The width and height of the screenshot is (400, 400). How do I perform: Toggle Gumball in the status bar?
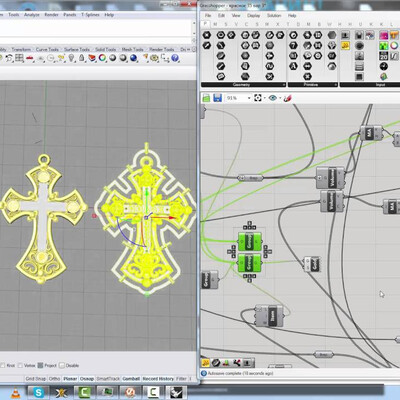(131, 379)
